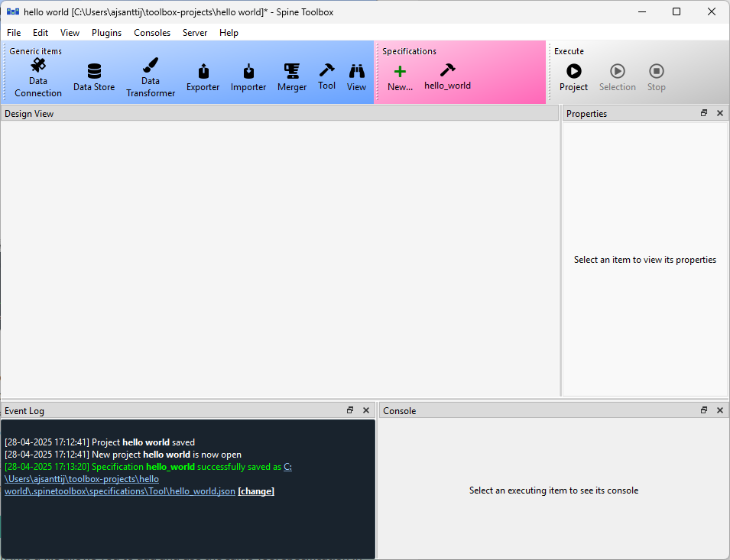Undock the Event Log panel

pos(350,410)
